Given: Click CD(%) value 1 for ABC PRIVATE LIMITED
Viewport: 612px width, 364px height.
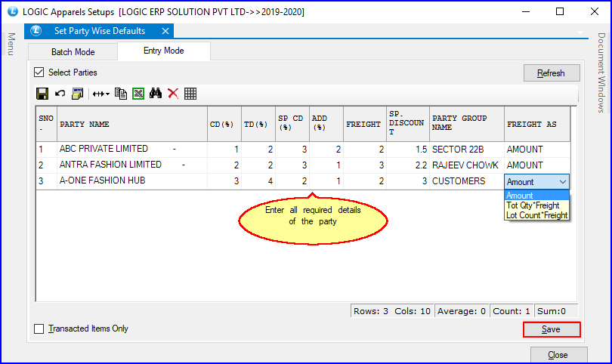Looking at the screenshot, I should click(x=224, y=150).
